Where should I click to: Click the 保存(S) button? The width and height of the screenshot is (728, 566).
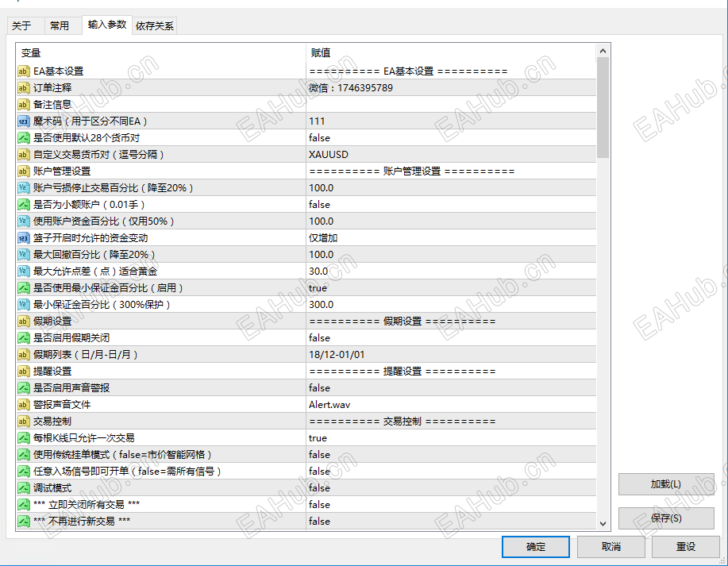666,518
